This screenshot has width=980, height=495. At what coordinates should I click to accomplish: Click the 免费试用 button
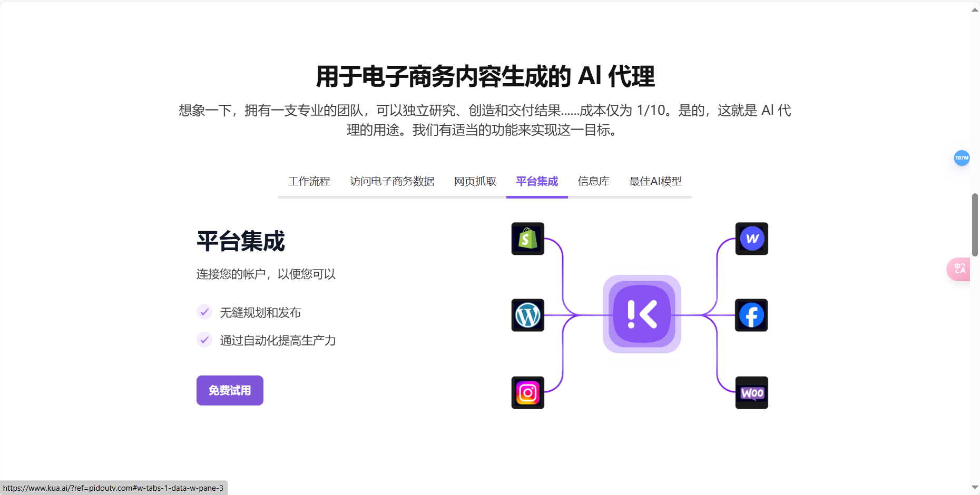click(x=230, y=390)
